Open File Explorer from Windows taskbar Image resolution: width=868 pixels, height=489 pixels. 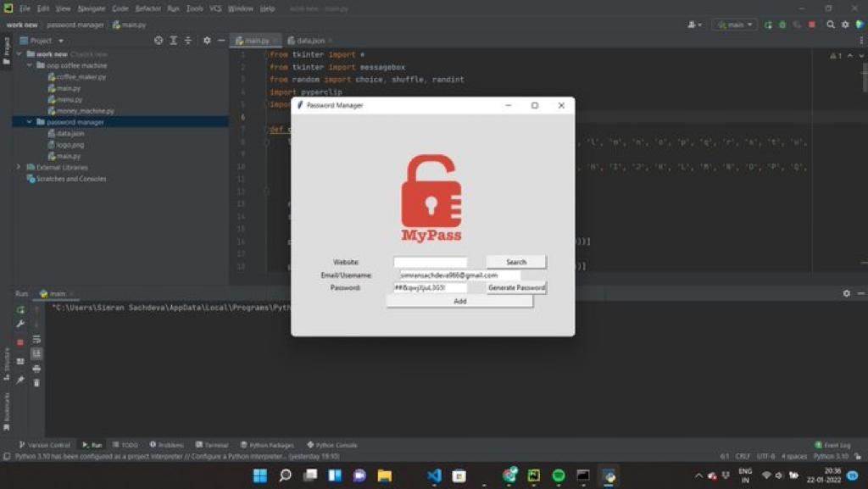click(x=384, y=475)
